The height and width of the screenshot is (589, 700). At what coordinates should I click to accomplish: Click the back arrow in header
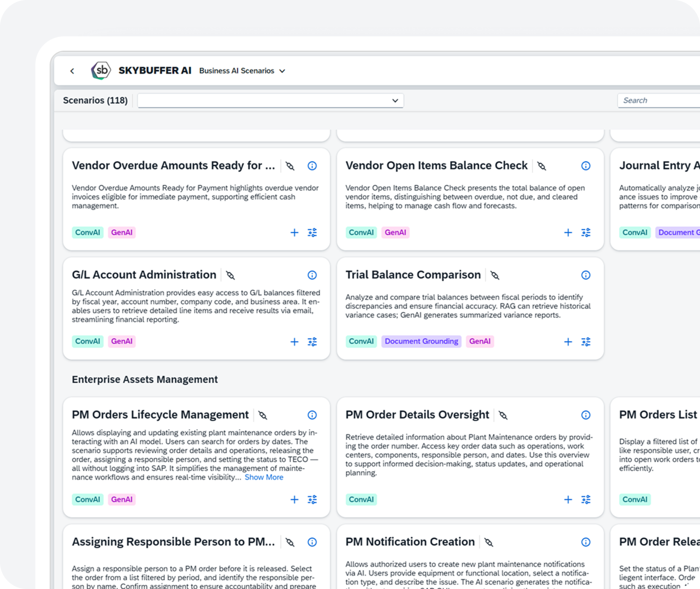72,71
